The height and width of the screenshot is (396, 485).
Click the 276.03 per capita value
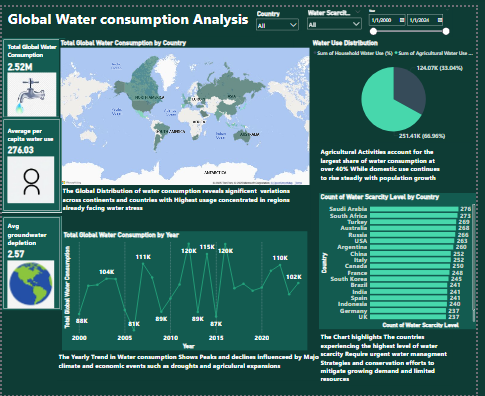[x=21, y=150]
